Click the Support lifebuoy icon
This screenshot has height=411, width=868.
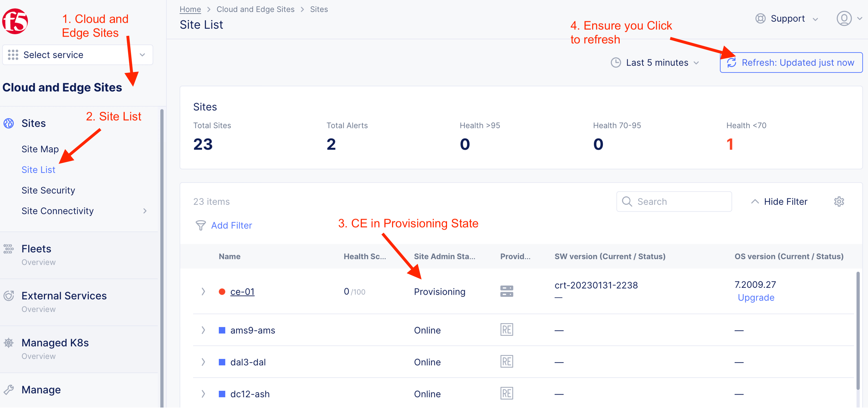click(x=760, y=18)
